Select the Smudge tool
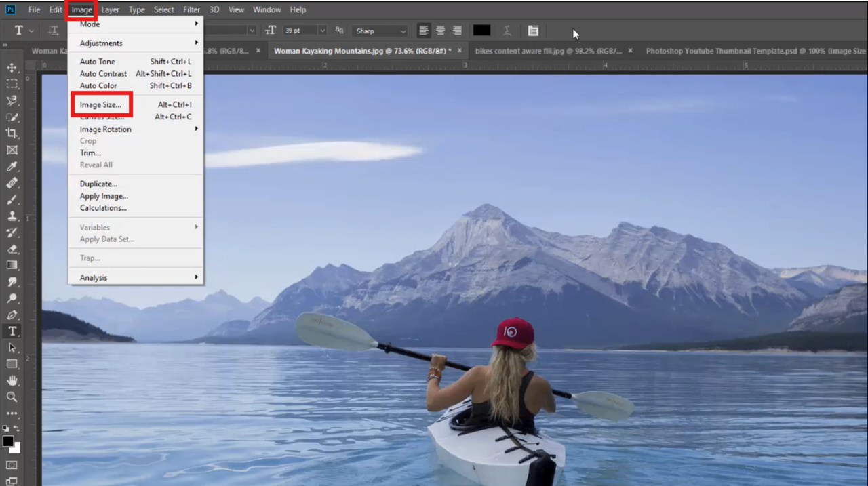This screenshot has height=486, width=868. tap(12, 282)
